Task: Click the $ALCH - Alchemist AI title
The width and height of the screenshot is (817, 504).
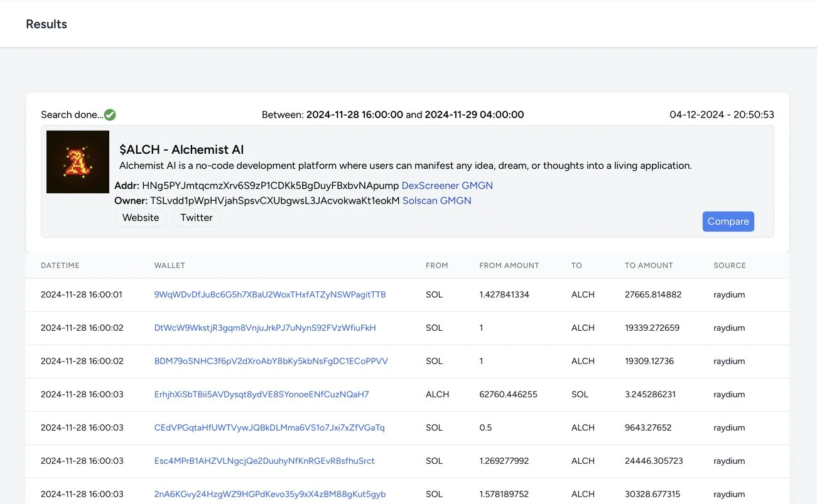Action: [181, 149]
